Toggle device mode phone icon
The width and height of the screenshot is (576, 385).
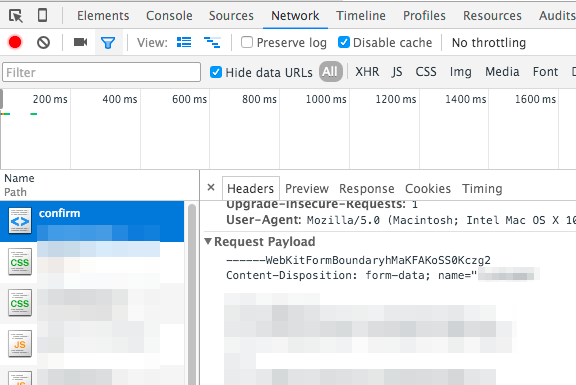pos(43,15)
